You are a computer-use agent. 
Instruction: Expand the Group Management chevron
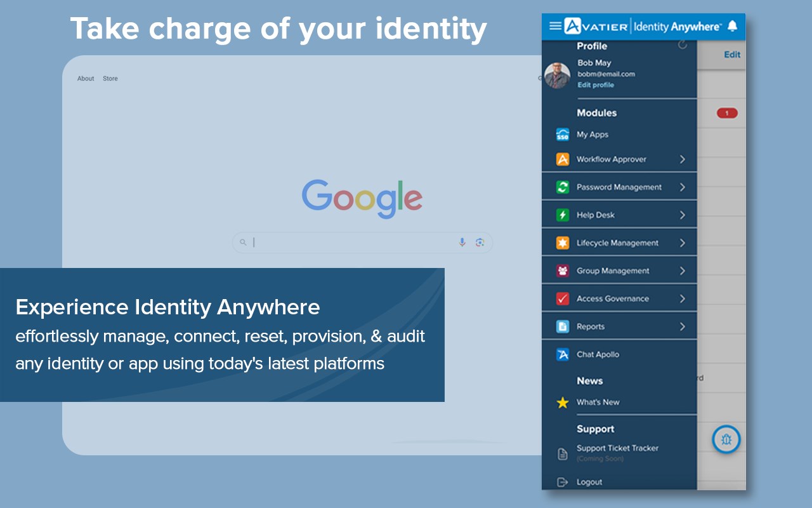pos(683,271)
